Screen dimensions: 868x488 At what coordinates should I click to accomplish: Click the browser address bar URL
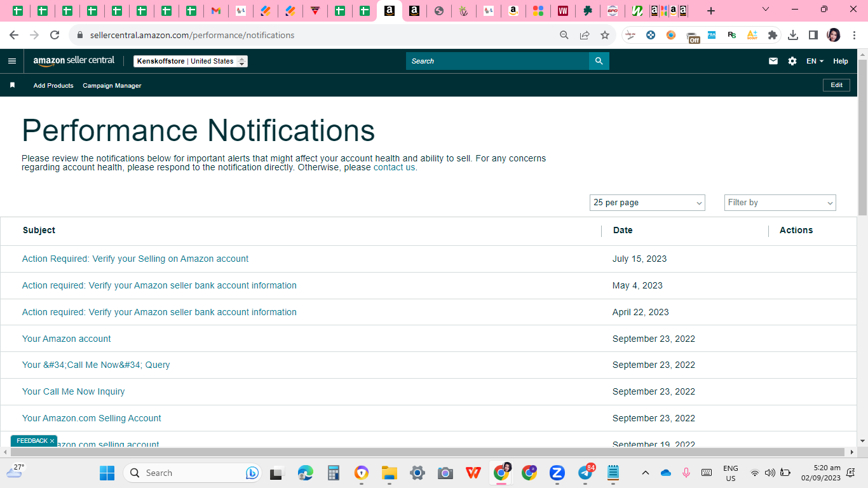[192, 35]
